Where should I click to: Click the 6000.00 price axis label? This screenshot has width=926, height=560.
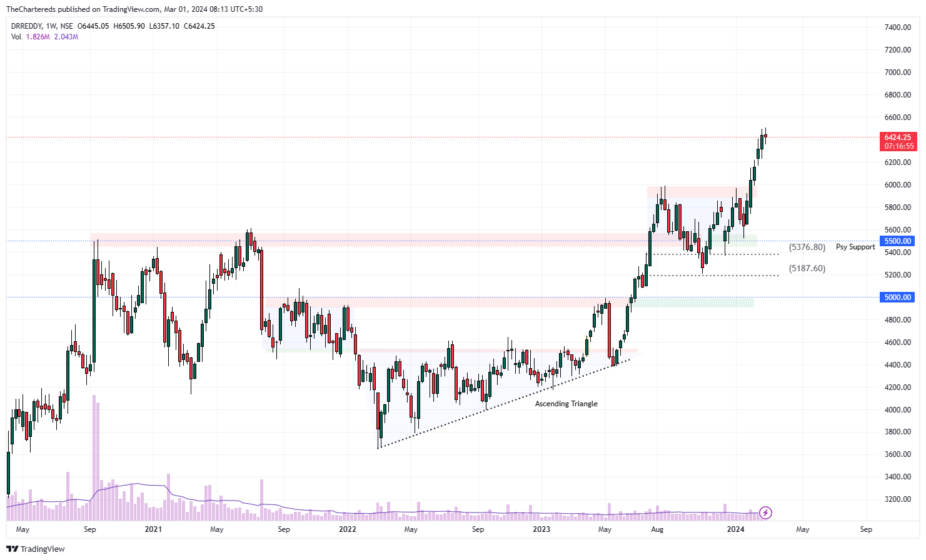coord(898,185)
